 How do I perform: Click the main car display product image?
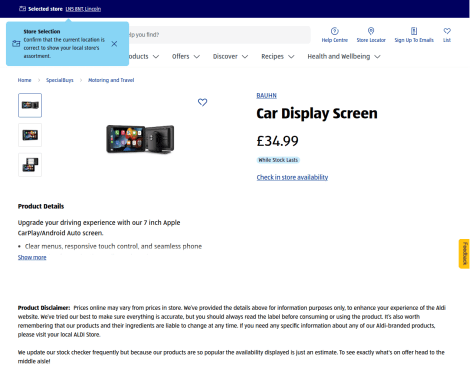pos(140,139)
